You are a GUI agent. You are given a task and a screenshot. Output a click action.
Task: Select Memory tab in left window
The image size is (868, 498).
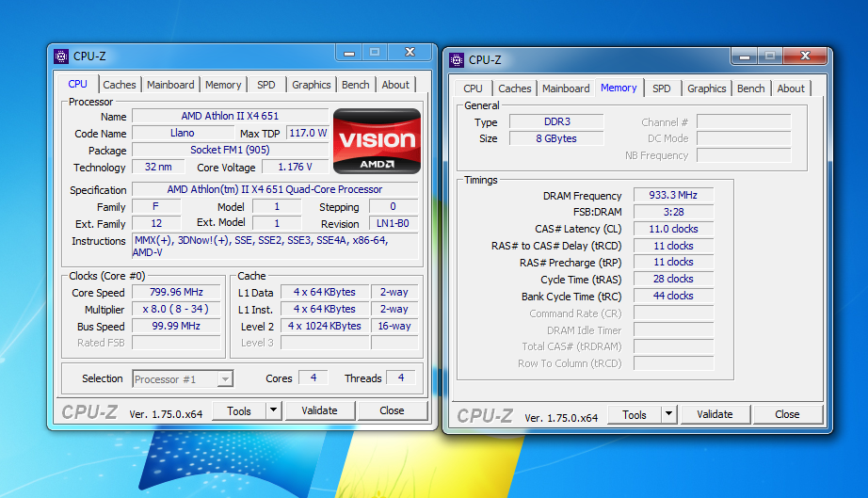pyautogui.click(x=223, y=85)
